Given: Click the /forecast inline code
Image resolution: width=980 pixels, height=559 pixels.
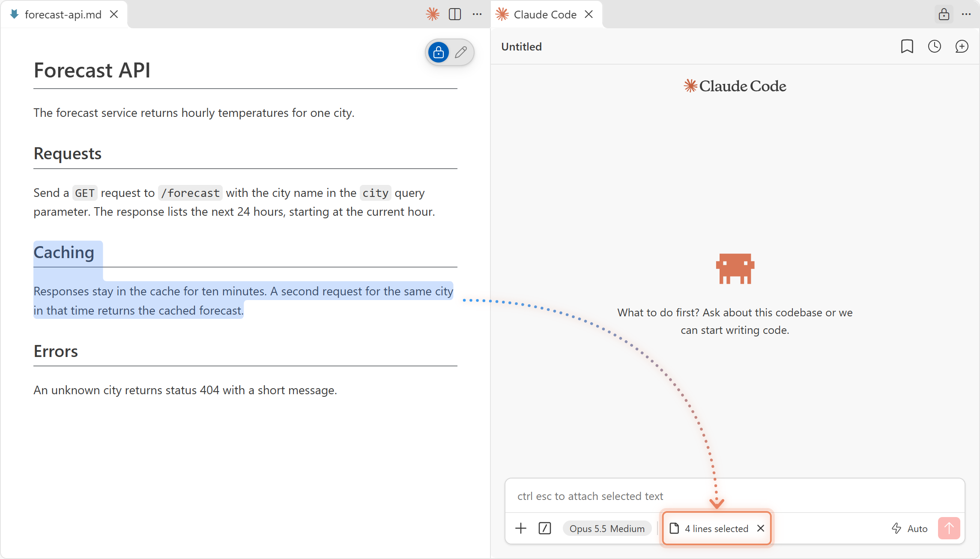Looking at the screenshot, I should [x=190, y=193].
